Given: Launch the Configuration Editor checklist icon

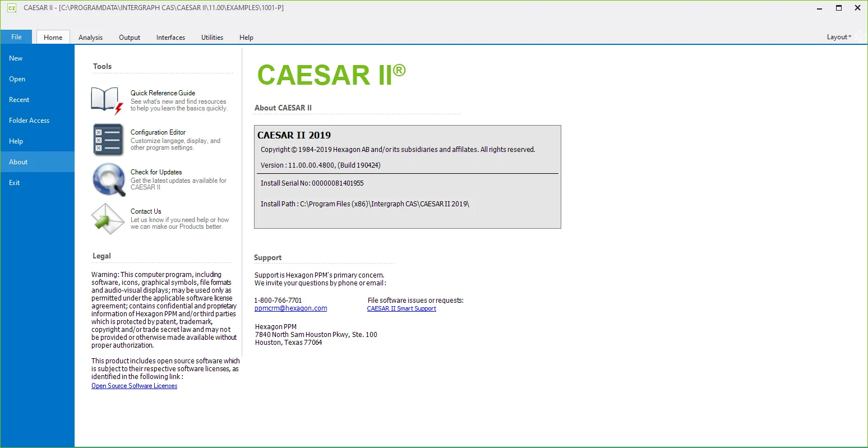Looking at the screenshot, I should pyautogui.click(x=108, y=140).
